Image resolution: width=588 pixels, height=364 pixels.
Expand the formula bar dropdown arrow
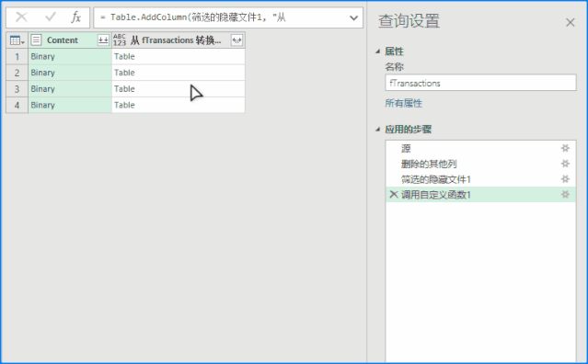point(353,17)
